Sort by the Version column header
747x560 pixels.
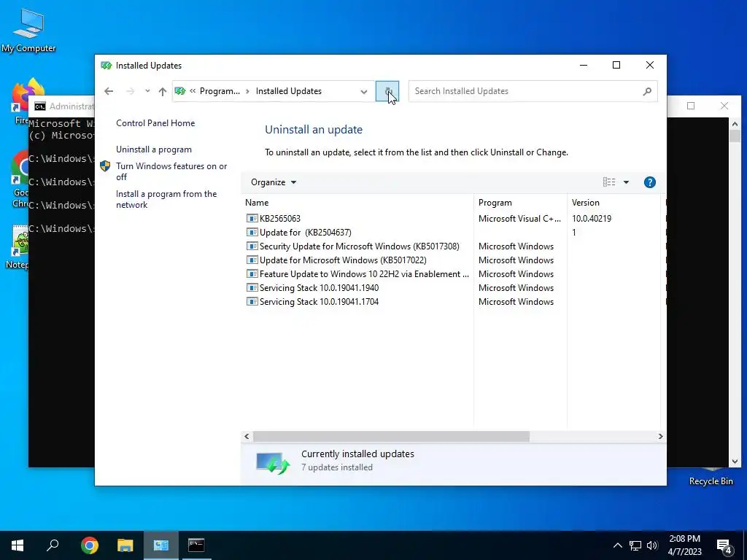tap(614, 203)
